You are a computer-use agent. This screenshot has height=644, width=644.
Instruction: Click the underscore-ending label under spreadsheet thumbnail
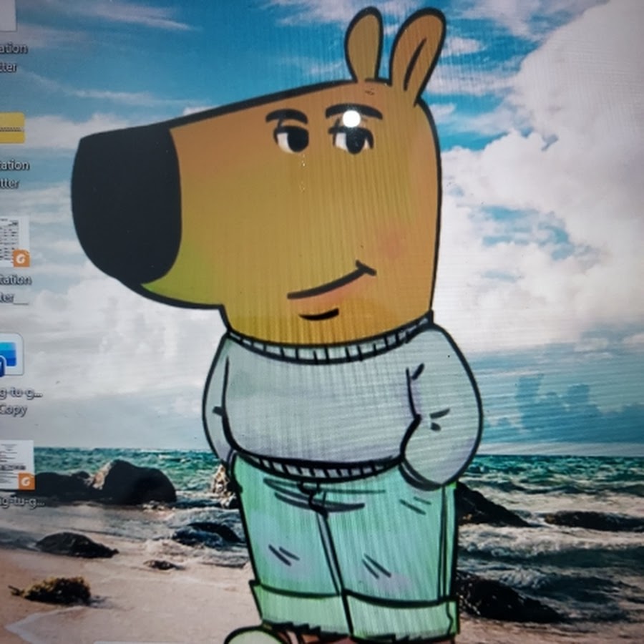coord(14,289)
